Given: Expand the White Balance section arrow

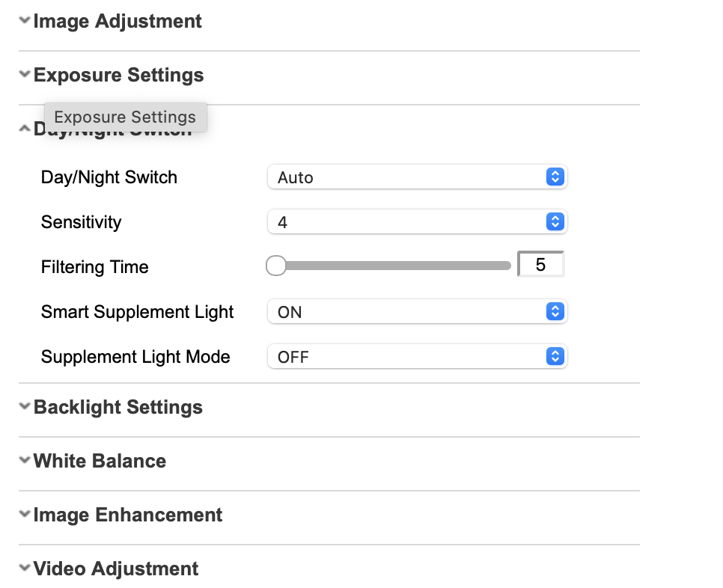Looking at the screenshot, I should 25,461.
